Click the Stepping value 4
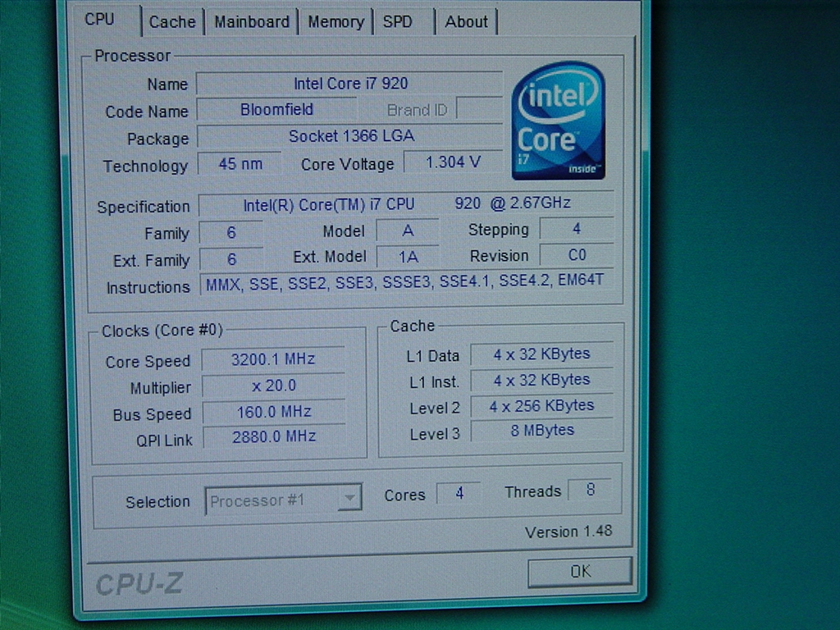 click(577, 229)
